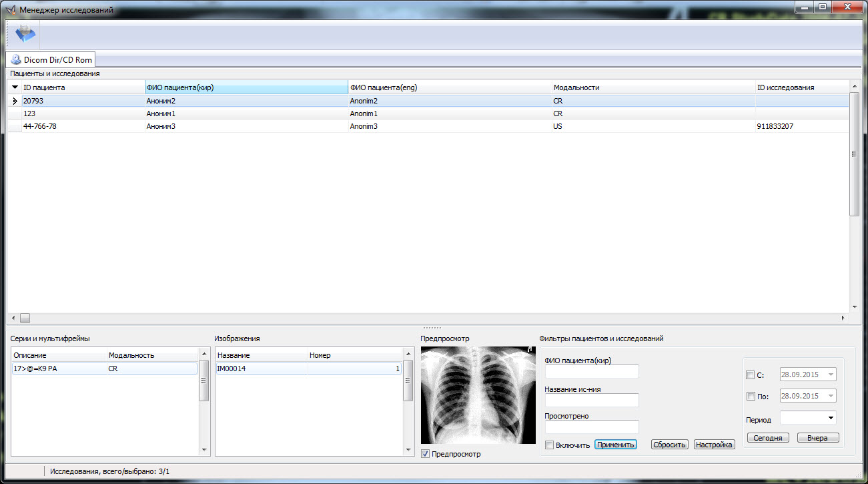
Task: Click study ID 911833207 cell
Action: tap(801, 126)
